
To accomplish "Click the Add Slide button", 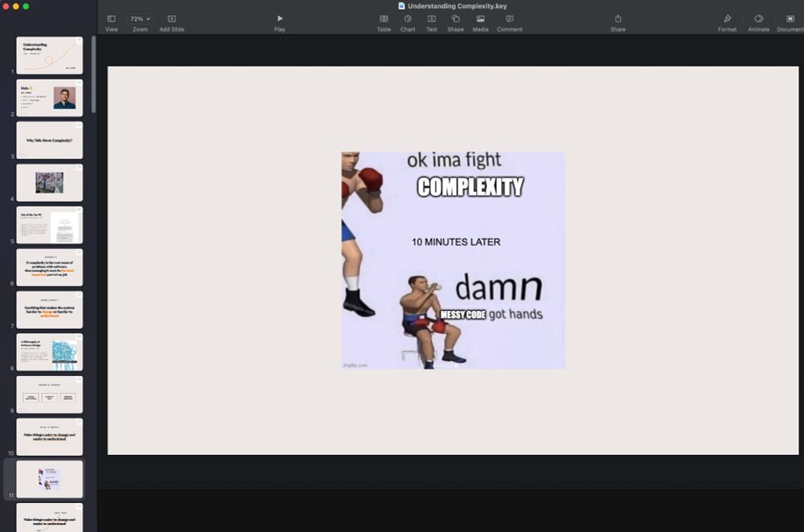I will [172, 23].
